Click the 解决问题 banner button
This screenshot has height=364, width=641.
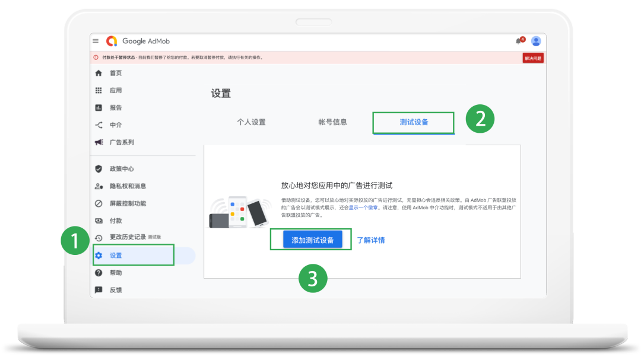point(534,58)
